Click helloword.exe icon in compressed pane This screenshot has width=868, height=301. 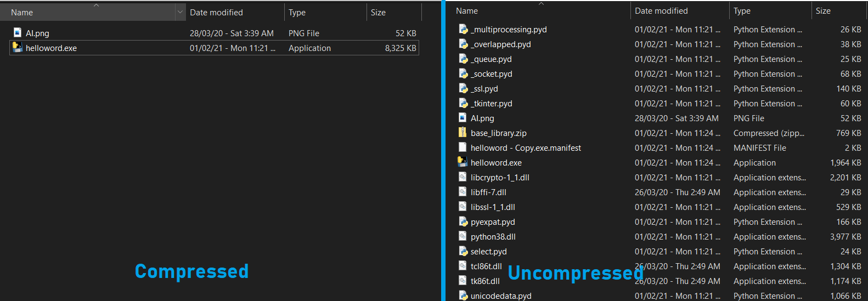[18, 48]
